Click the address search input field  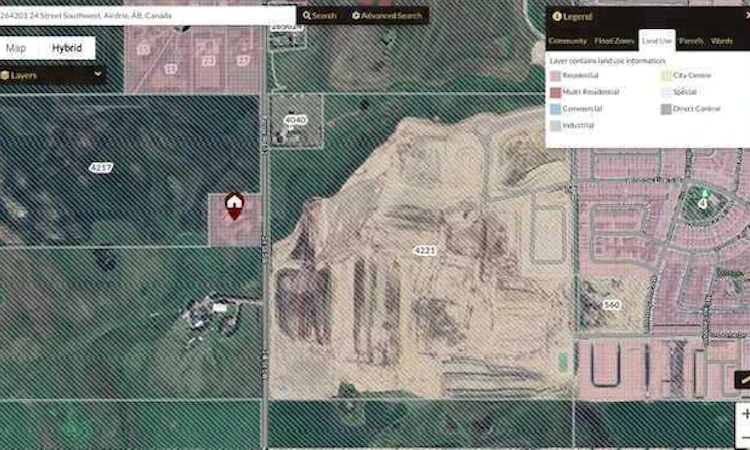[x=147, y=15]
